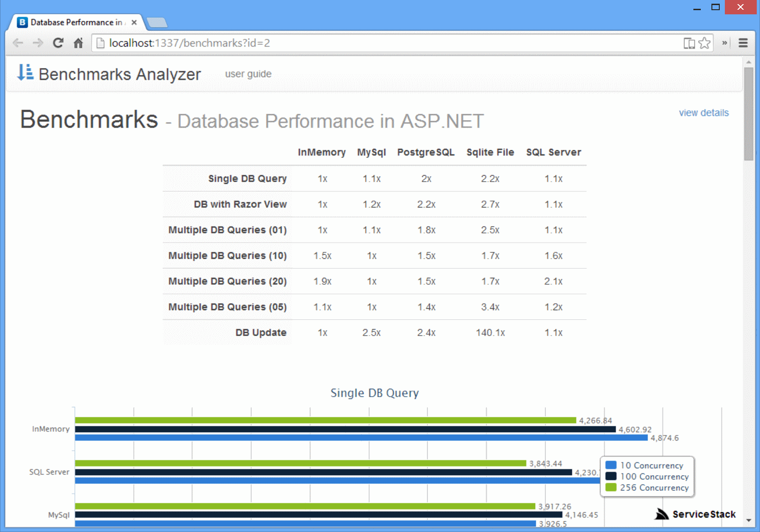Image resolution: width=760 pixels, height=532 pixels.
Task: Click the SQL Server chart axis label
Action: (49, 472)
